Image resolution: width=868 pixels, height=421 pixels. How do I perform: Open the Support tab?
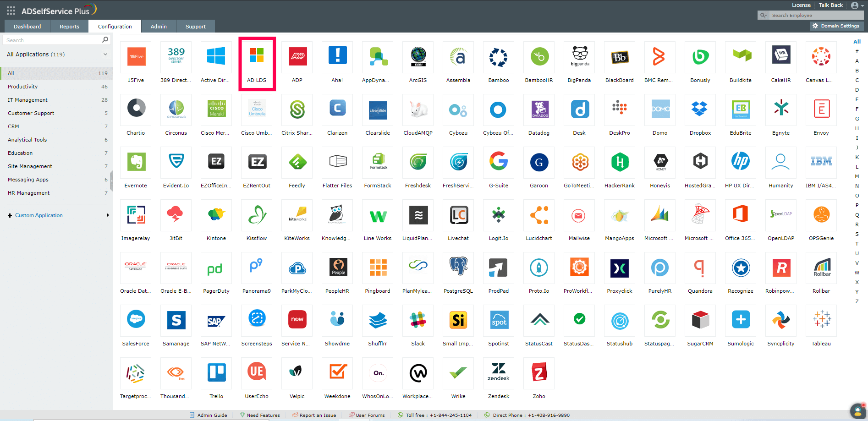[196, 27]
